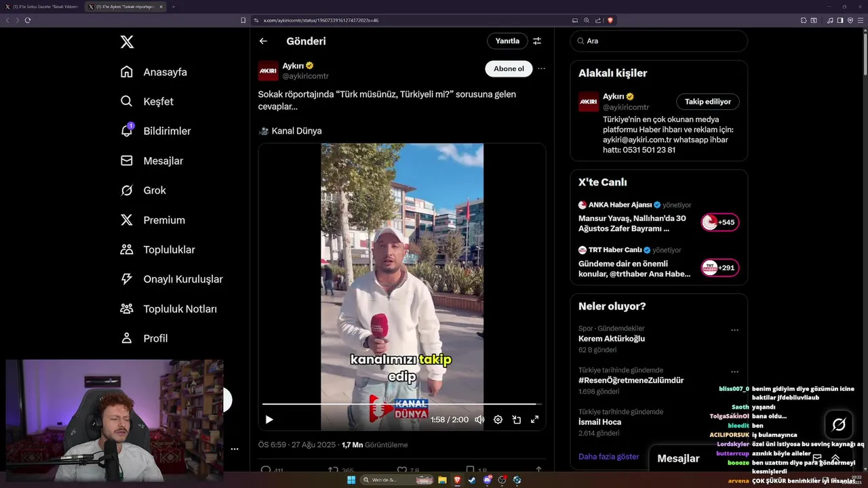
Task: Click the +291 listeners badge
Action: (x=720, y=268)
